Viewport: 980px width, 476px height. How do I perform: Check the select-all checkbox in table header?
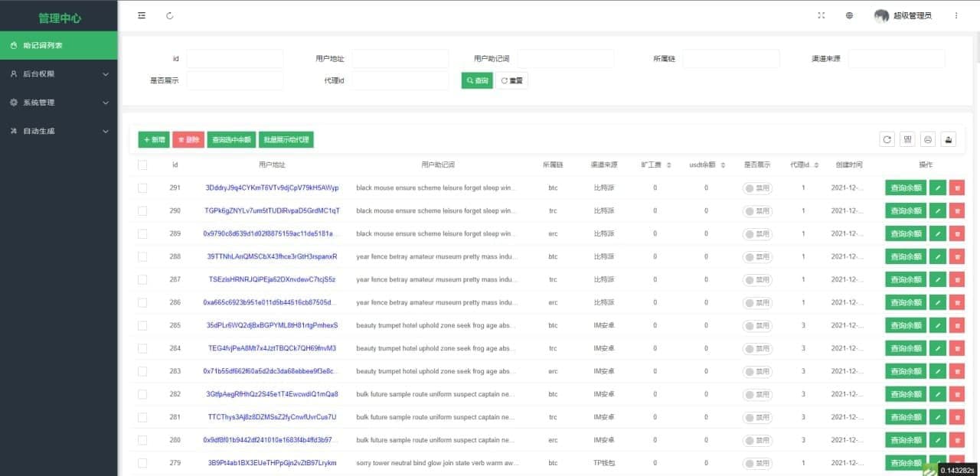(142, 165)
